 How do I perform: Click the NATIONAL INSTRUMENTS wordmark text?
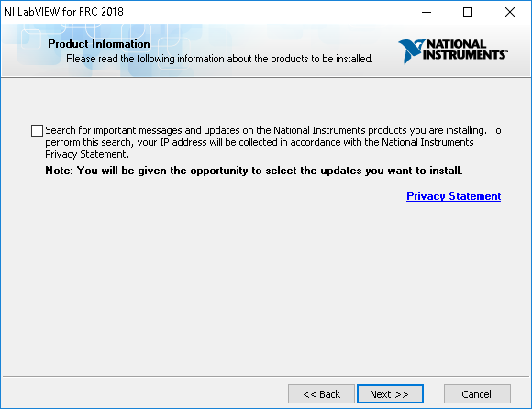pos(465,50)
